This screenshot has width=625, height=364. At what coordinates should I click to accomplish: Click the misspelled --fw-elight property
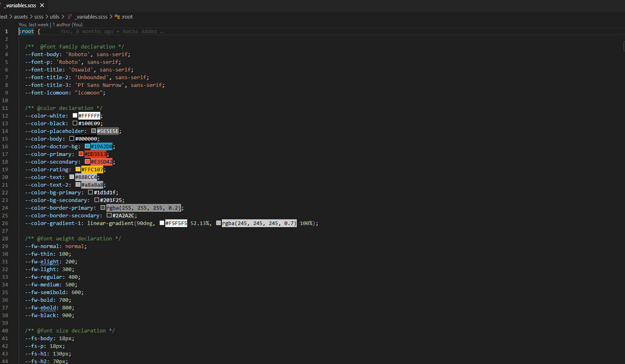coord(42,261)
